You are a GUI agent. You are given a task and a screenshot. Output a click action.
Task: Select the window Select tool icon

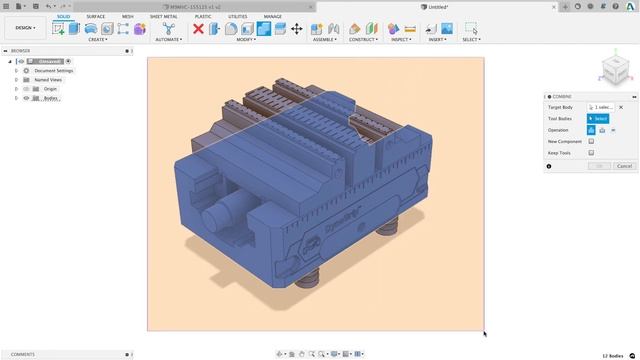coord(471,29)
